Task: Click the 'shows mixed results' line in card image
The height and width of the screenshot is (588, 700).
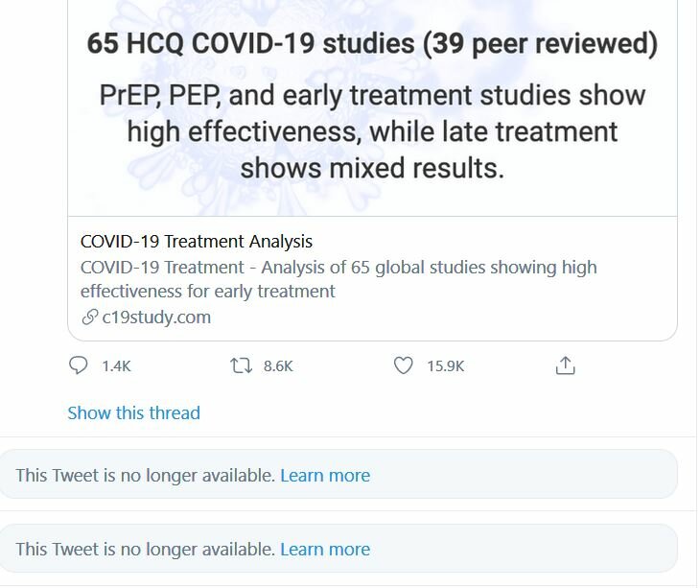Action: 372,168
